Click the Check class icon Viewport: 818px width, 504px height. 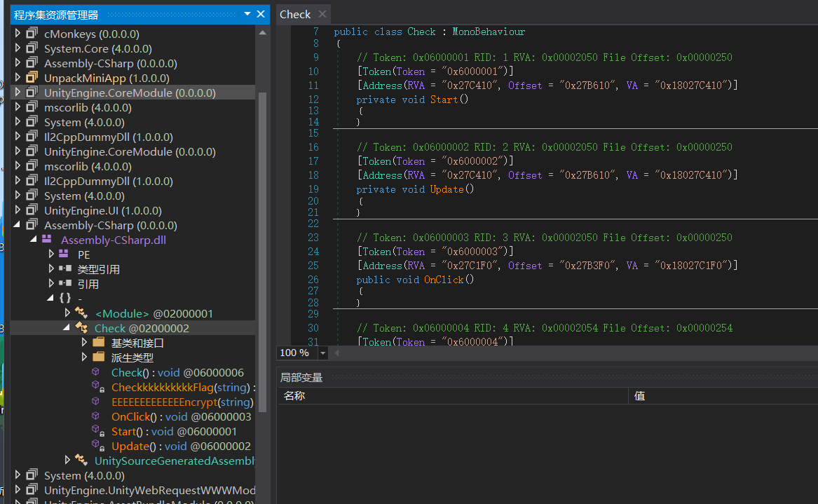point(81,328)
